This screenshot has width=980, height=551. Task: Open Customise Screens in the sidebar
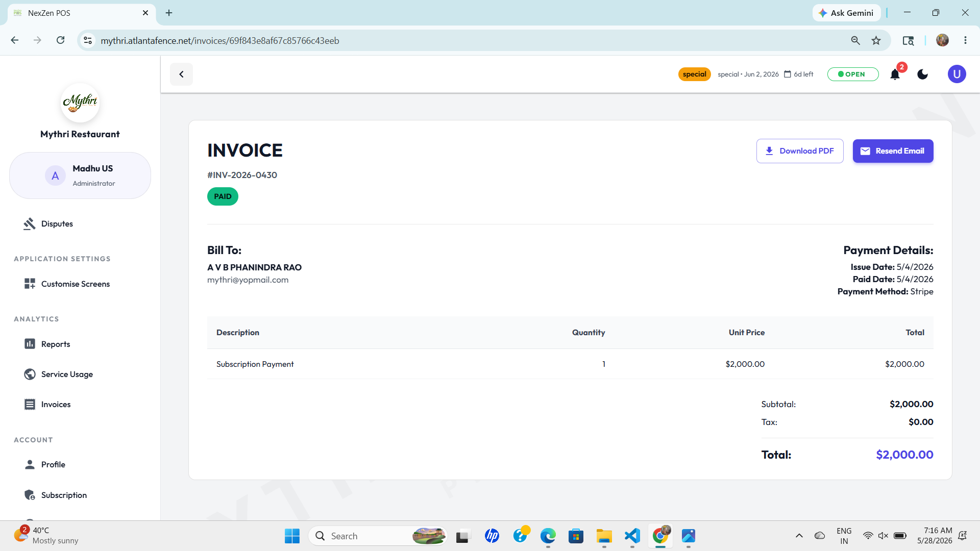[x=75, y=284]
